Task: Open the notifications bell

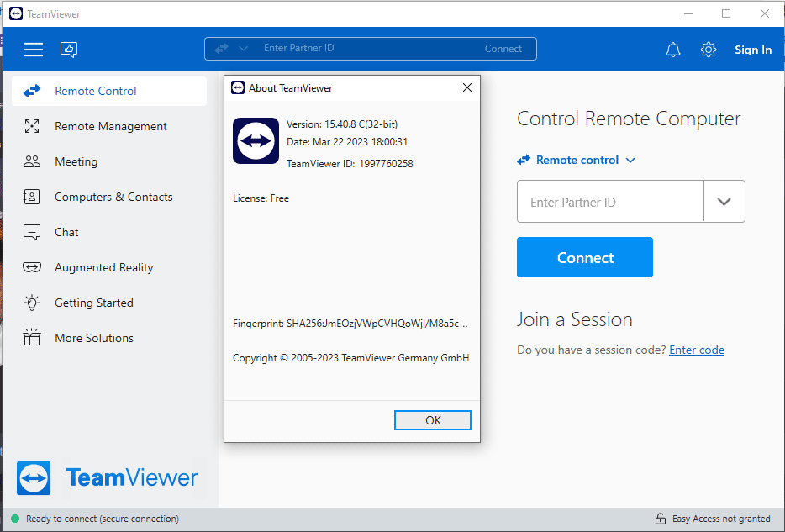Action: pyautogui.click(x=672, y=50)
